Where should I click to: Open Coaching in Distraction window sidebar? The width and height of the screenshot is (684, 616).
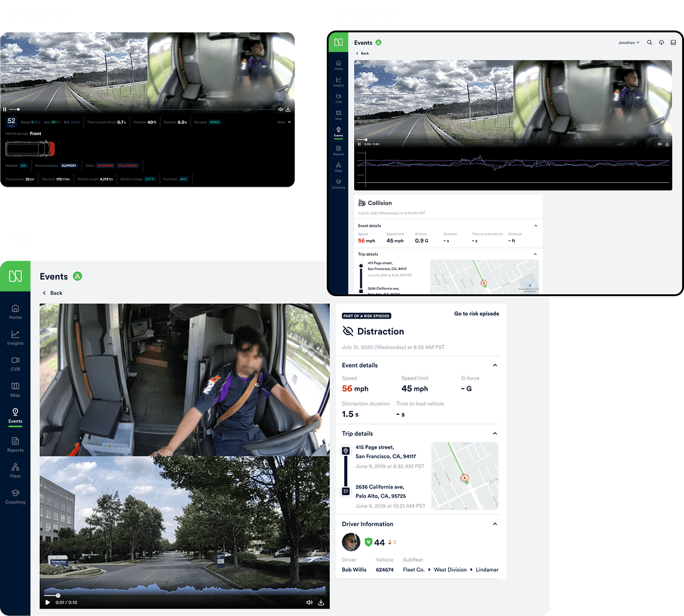point(16,497)
